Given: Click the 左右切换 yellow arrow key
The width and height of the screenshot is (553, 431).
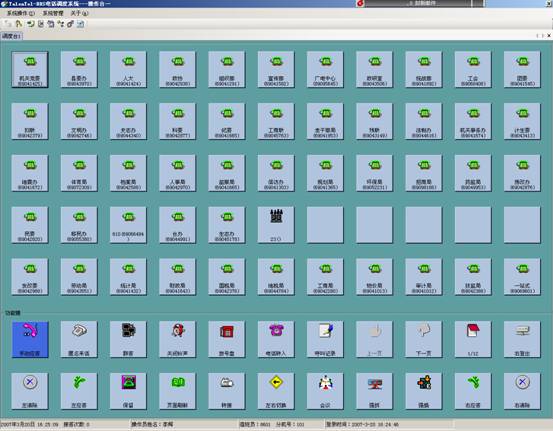Looking at the screenshot, I should tap(276, 391).
